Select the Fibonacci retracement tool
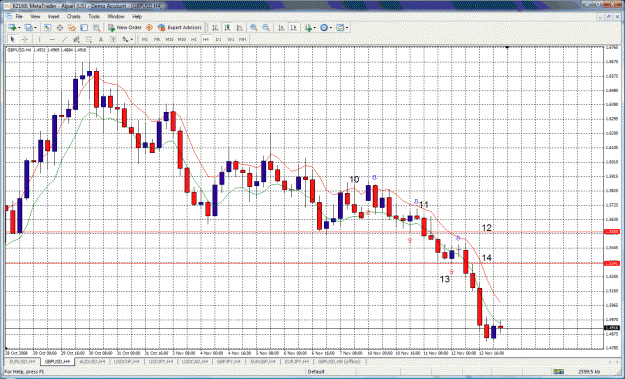Viewport: 625px width, 379px height. coord(88,39)
